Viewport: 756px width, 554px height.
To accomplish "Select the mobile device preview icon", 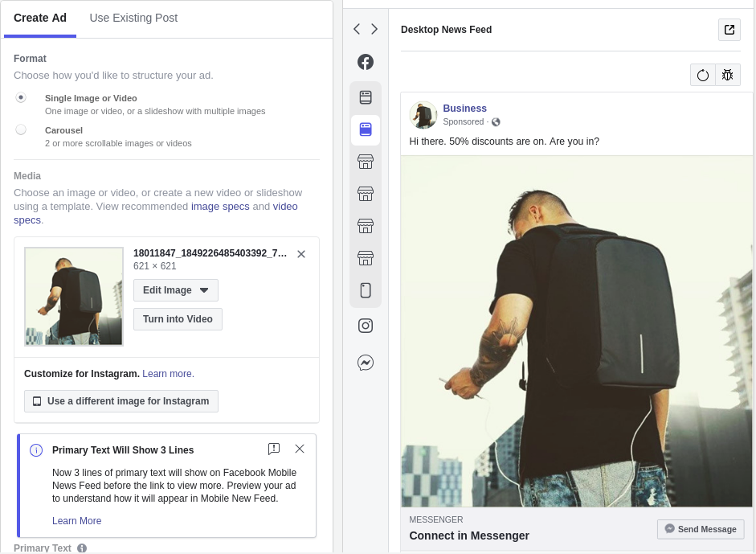I will [366, 290].
